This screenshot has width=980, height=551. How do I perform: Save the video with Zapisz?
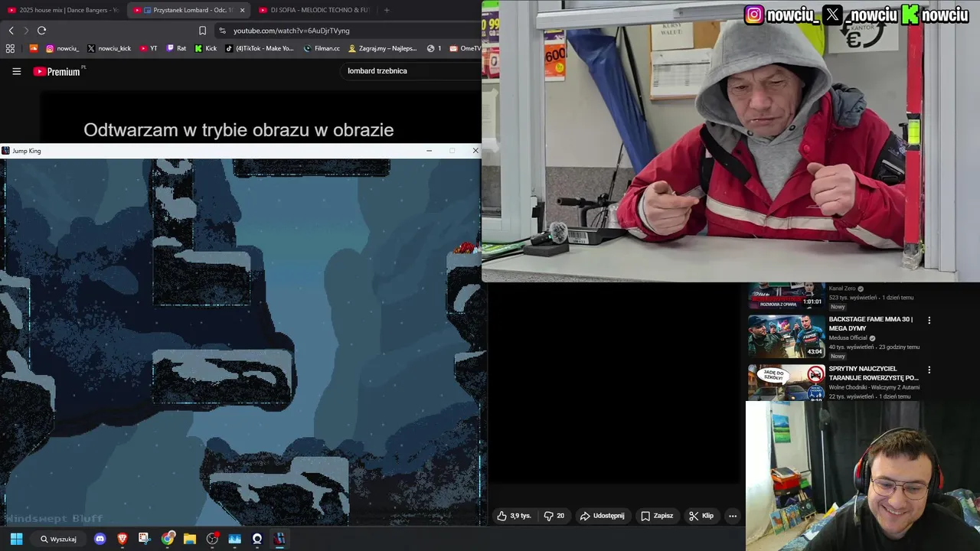coord(657,516)
